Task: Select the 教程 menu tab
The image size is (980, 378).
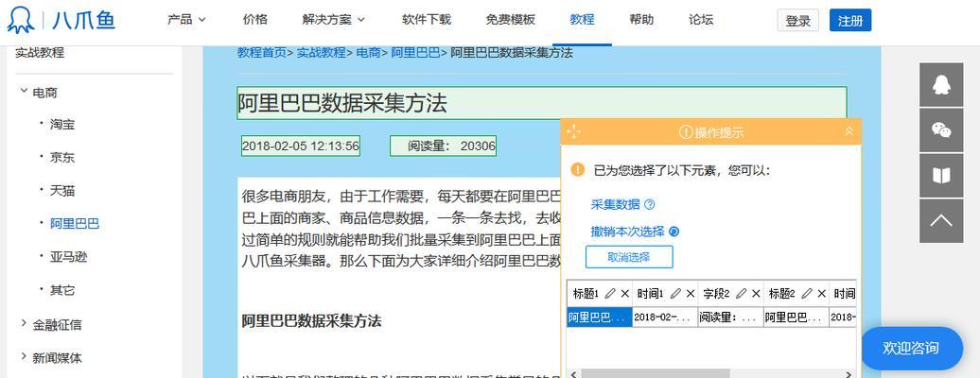Action: coord(582,19)
